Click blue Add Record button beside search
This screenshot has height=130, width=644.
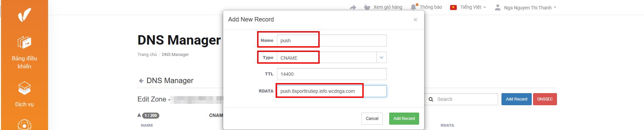tap(517, 99)
